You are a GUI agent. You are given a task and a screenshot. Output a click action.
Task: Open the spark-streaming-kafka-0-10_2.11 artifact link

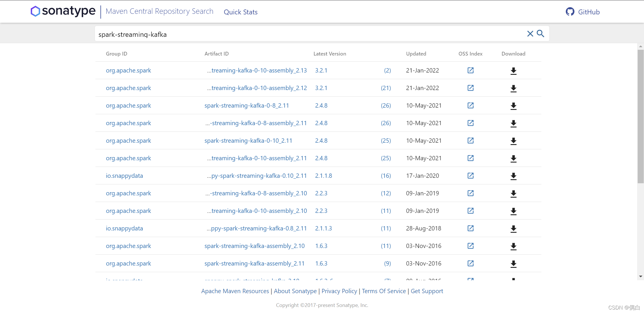click(248, 141)
